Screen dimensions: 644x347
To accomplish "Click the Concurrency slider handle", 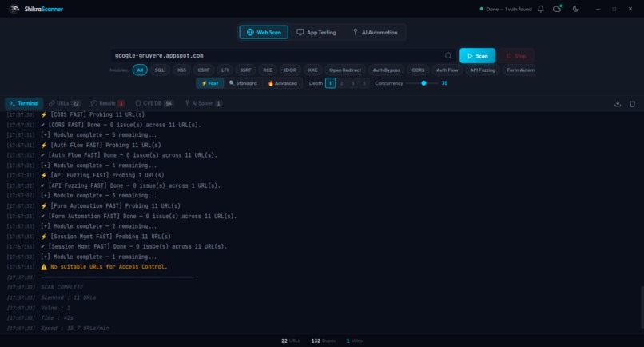I will click(x=423, y=83).
